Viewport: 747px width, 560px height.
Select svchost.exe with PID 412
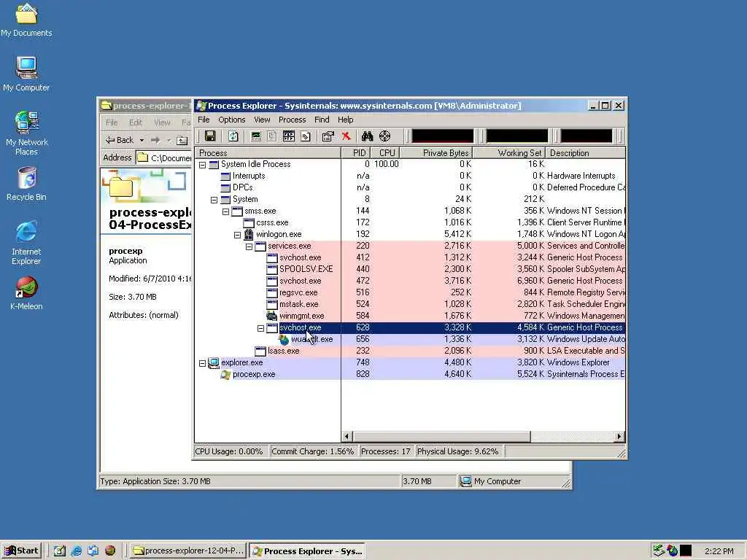pos(410,257)
